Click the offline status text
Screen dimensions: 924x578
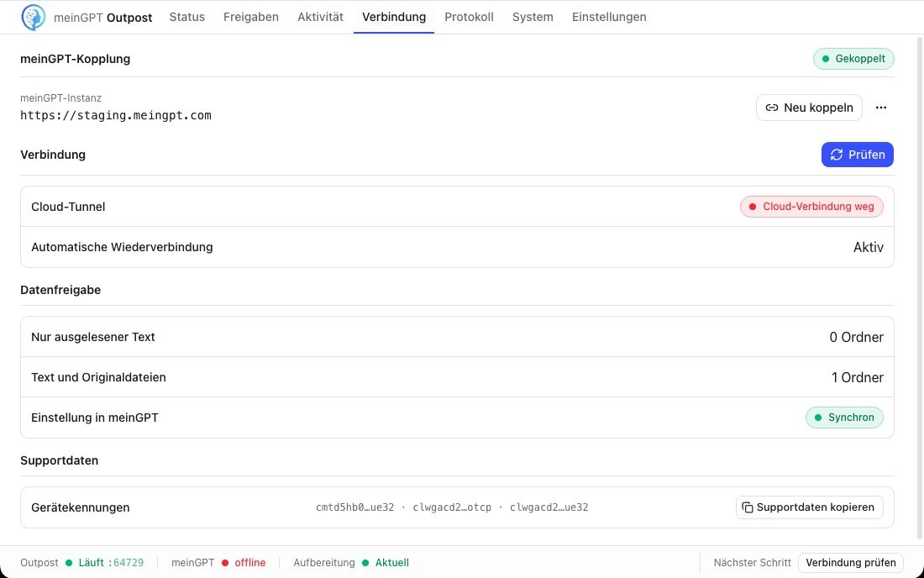250,563
